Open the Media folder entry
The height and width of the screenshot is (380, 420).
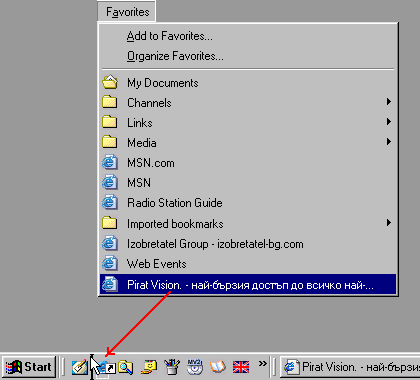coord(248,143)
